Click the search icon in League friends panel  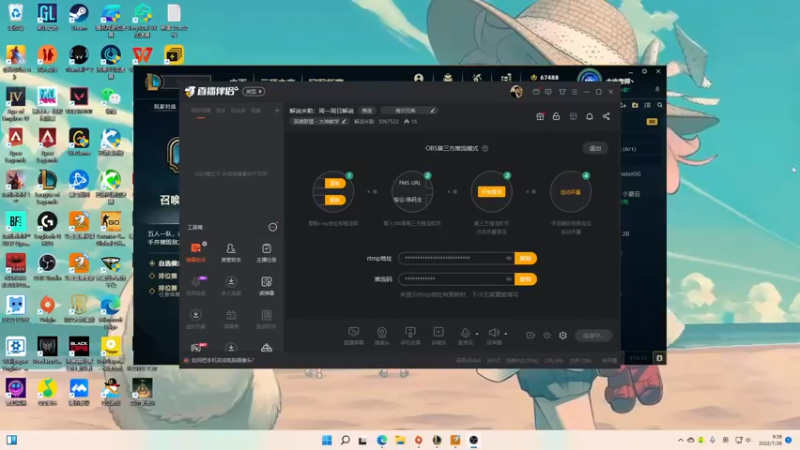click(660, 105)
